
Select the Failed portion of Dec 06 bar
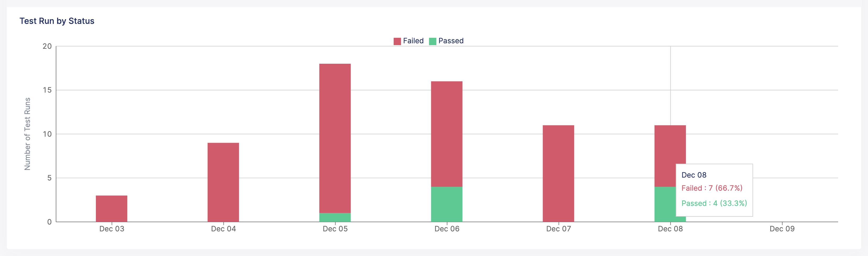click(447, 134)
